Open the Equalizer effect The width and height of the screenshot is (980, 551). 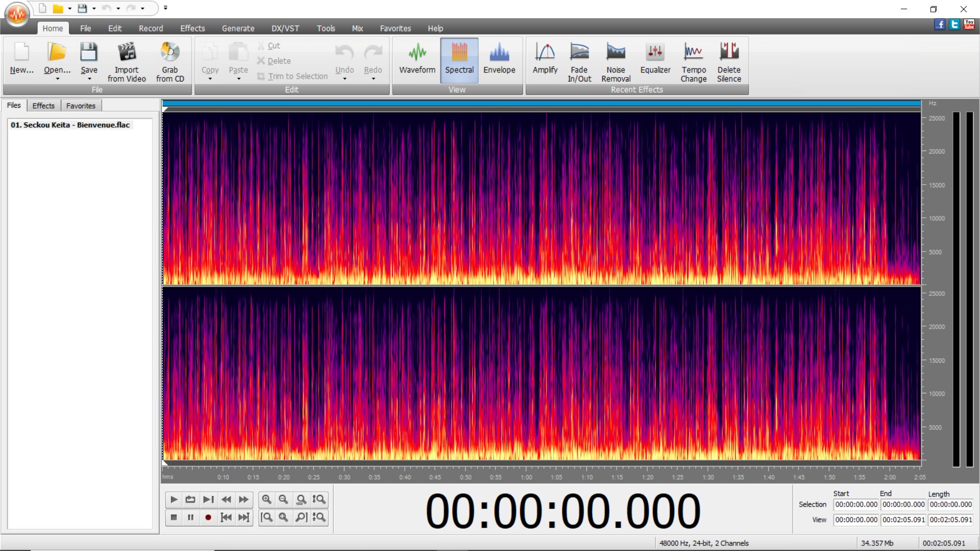coord(655,61)
